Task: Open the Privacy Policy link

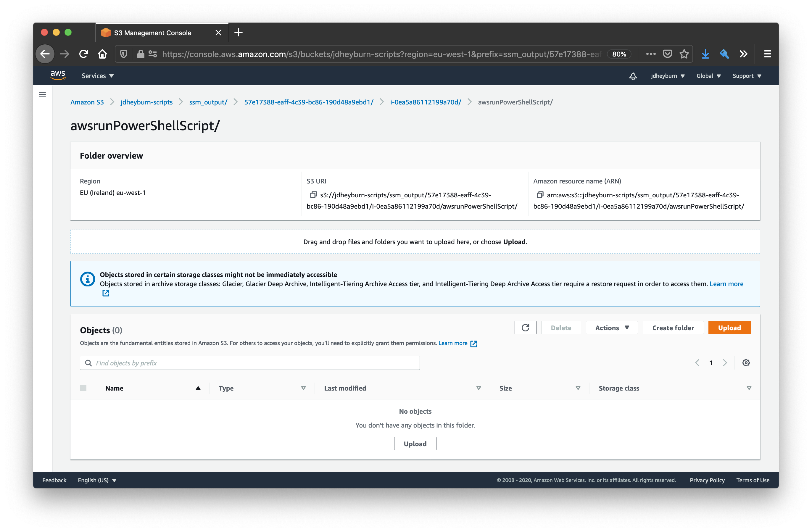Action: pyautogui.click(x=707, y=480)
